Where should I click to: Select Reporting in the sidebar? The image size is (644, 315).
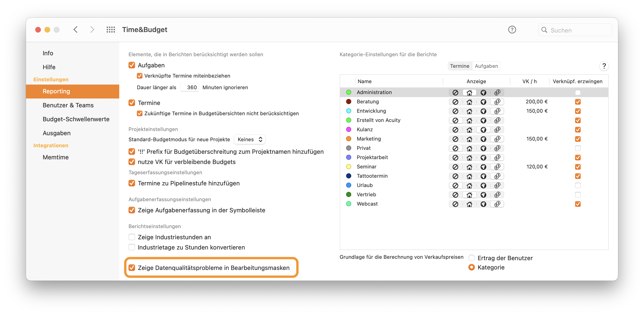pyautogui.click(x=73, y=91)
